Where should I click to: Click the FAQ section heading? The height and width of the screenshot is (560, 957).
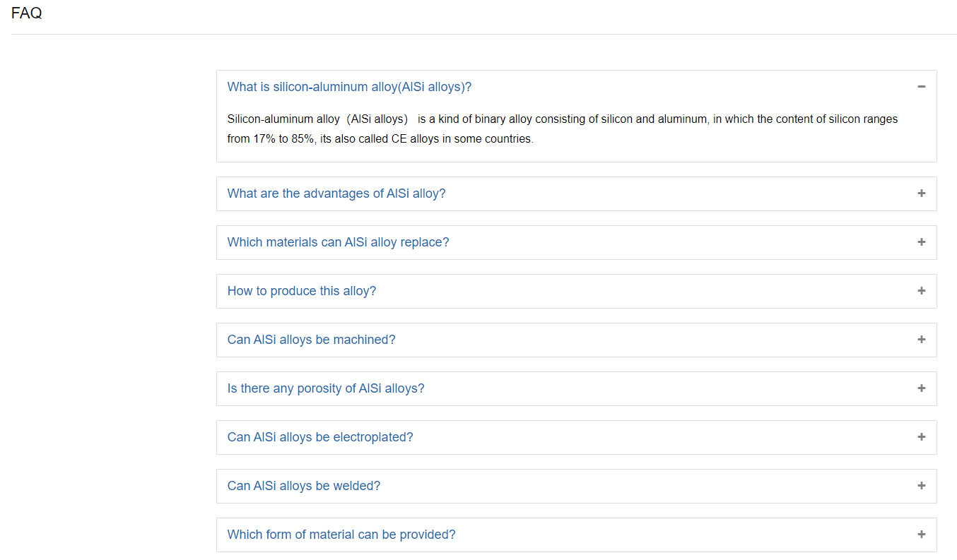click(27, 13)
